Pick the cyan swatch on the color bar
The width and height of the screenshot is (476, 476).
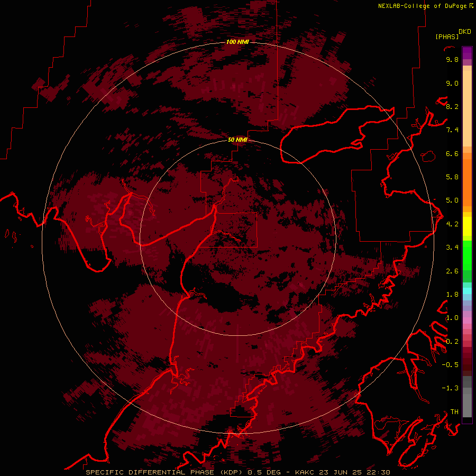point(467,291)
